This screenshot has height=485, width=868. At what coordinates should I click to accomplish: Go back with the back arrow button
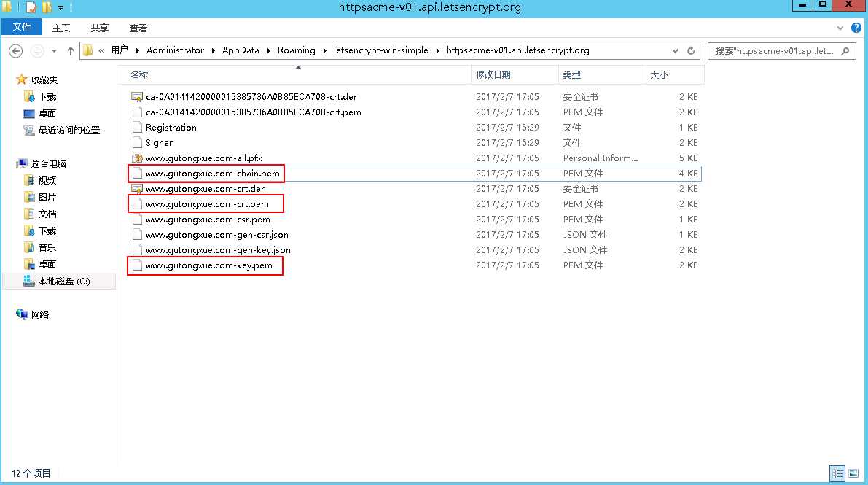point(15,51)
